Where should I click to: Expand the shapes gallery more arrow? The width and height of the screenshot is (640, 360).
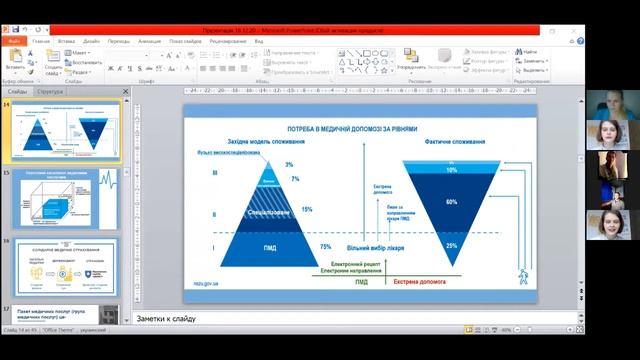[x=392, y=71]
